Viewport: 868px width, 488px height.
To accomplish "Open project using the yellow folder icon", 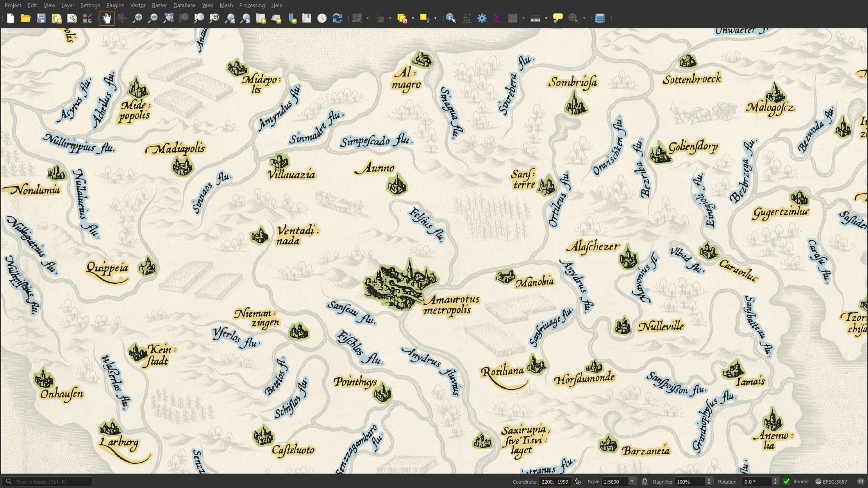I will click(x=26, y=18).
